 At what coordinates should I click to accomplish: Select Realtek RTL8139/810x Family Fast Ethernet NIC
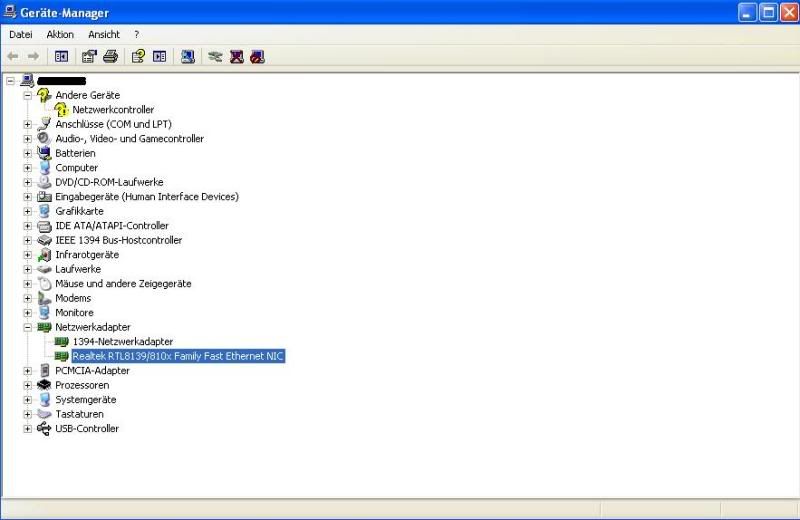point(178,356)
